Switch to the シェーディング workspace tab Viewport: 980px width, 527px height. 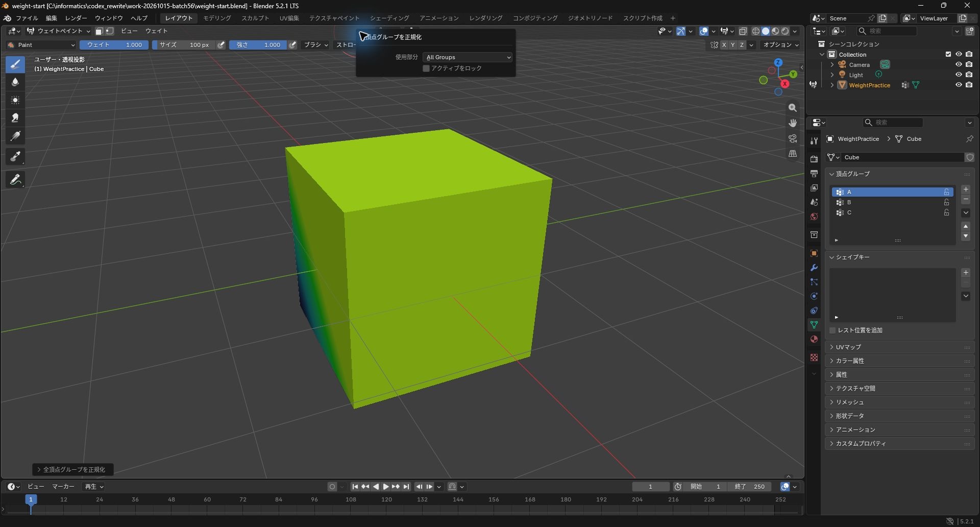(389, 18)
